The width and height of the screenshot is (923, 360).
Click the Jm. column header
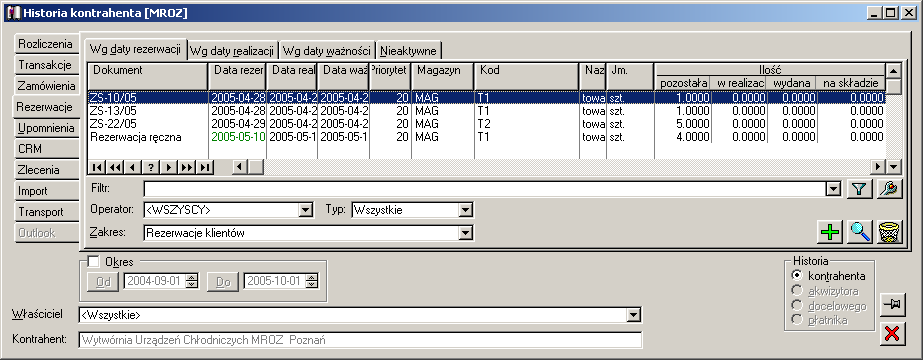pyautogui.click(x=630, y=76)
